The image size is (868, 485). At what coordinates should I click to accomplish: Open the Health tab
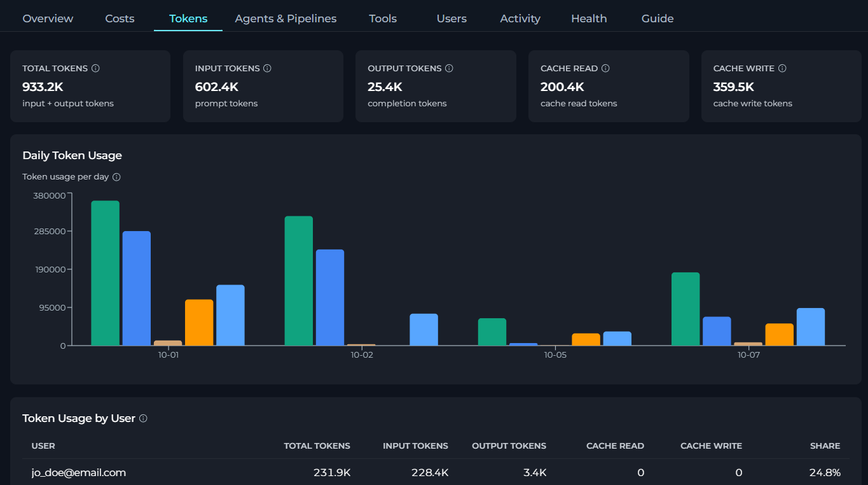pyautogui.click(x=589, y=18)
